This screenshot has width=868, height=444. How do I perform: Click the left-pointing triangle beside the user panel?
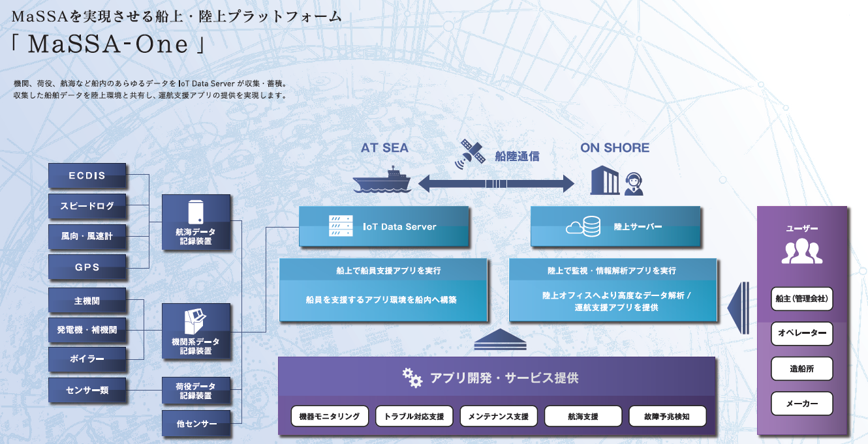point(737,307)
